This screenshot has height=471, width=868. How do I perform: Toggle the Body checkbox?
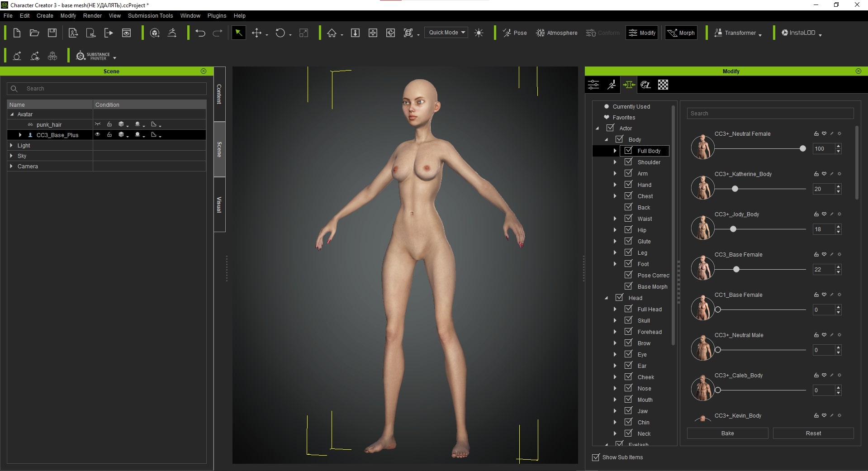coord(619,139)
